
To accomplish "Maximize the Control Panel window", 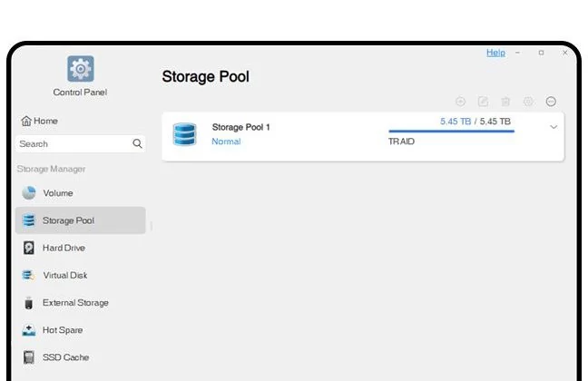I will [541, 53].
